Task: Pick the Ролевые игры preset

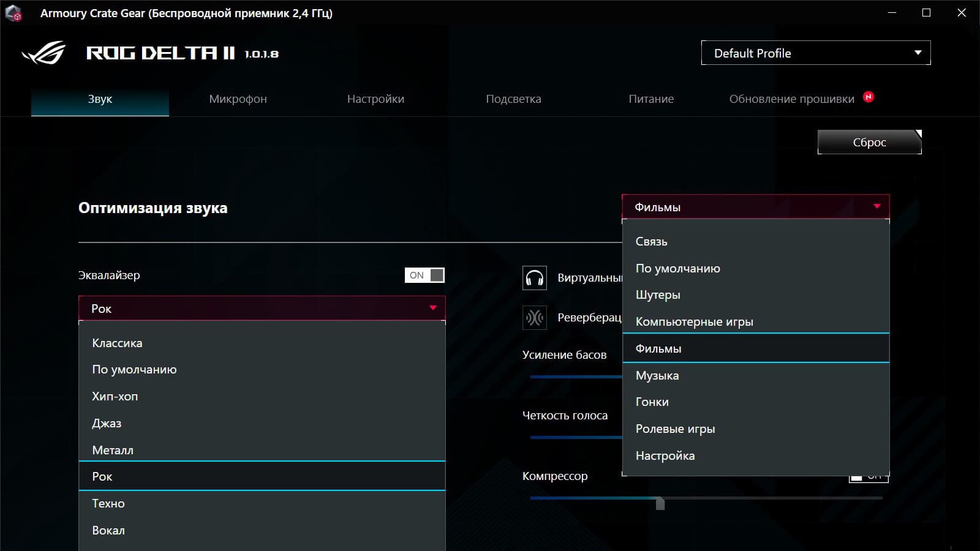Action: pyautogui.click(x=756, y=429)
